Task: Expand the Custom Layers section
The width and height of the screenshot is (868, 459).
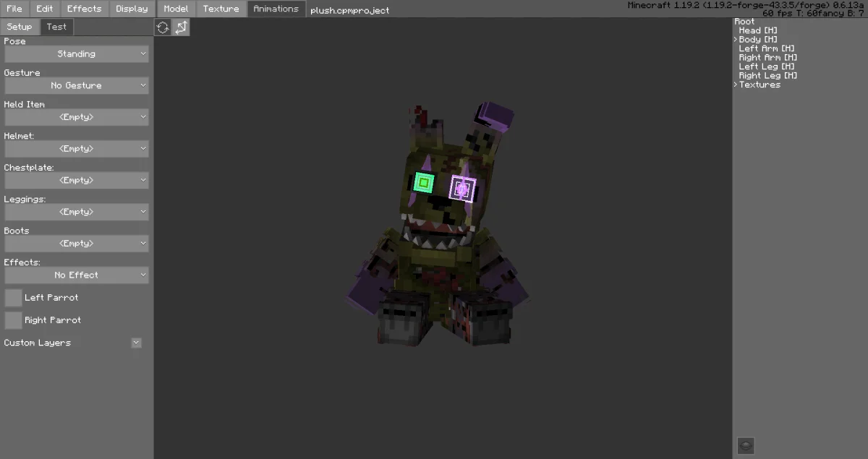Action: coord(136,343)
